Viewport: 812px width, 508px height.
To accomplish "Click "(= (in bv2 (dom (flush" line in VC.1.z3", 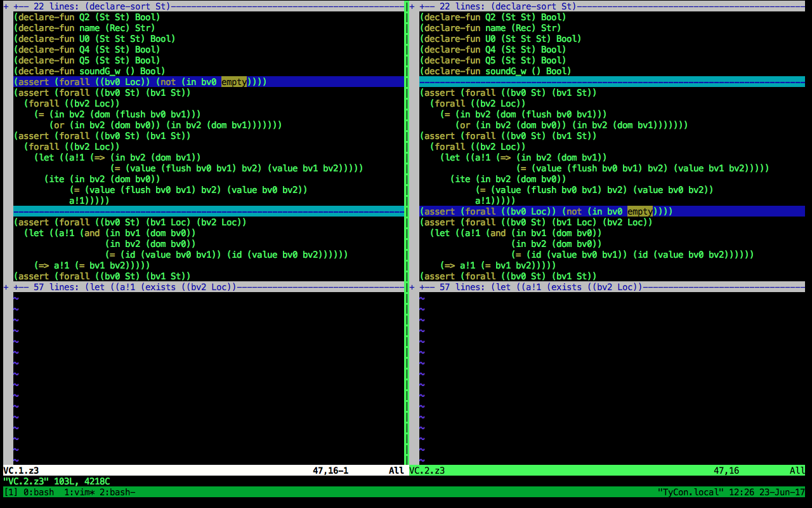I will coord(117,114).
